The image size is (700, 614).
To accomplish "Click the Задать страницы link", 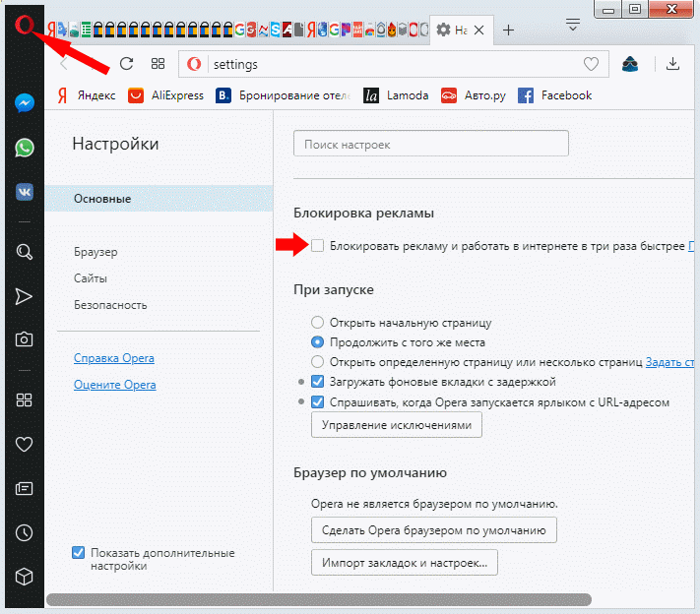I will click(x=669, y=362).
